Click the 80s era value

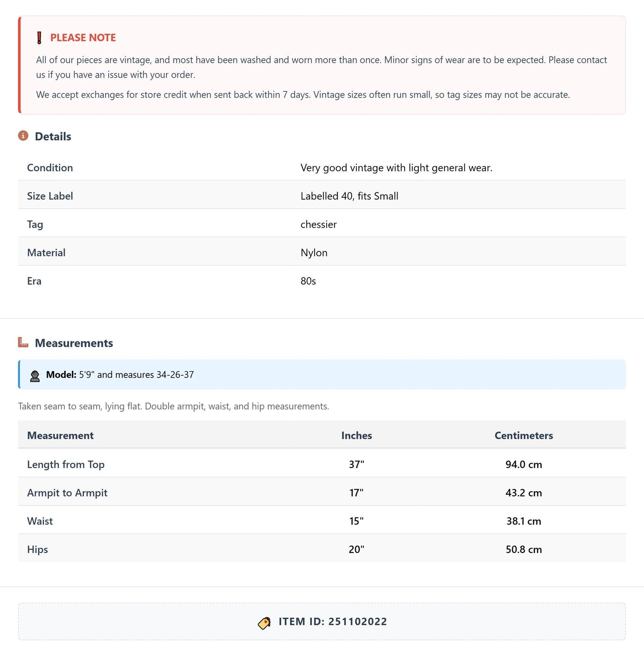tap(308, 281)
